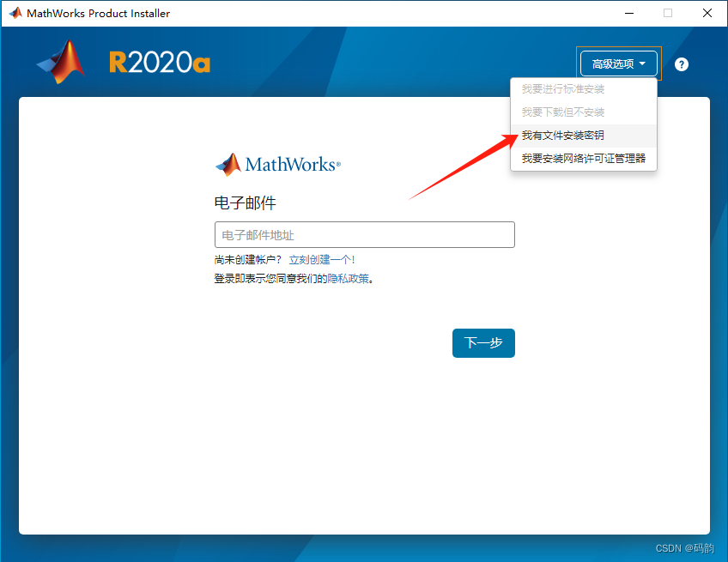Collapse the advanced options menu

tap(618, 63)
